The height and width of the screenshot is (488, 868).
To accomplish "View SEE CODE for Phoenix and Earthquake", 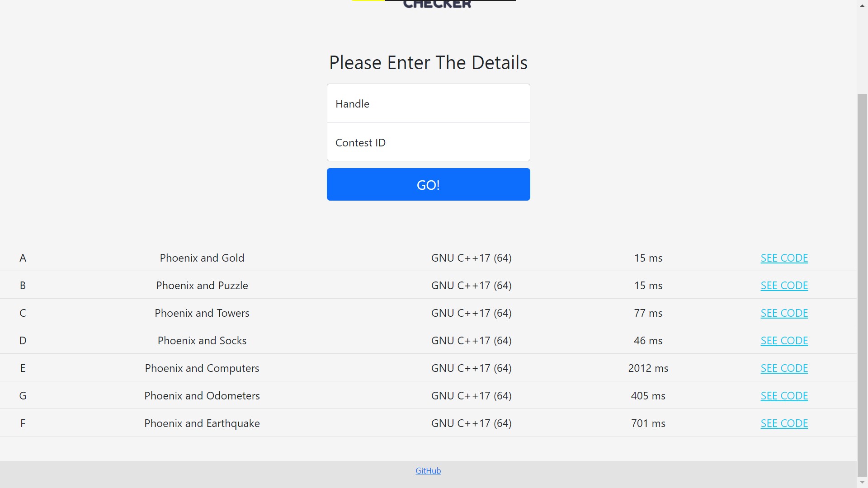I will pos(784,423).
